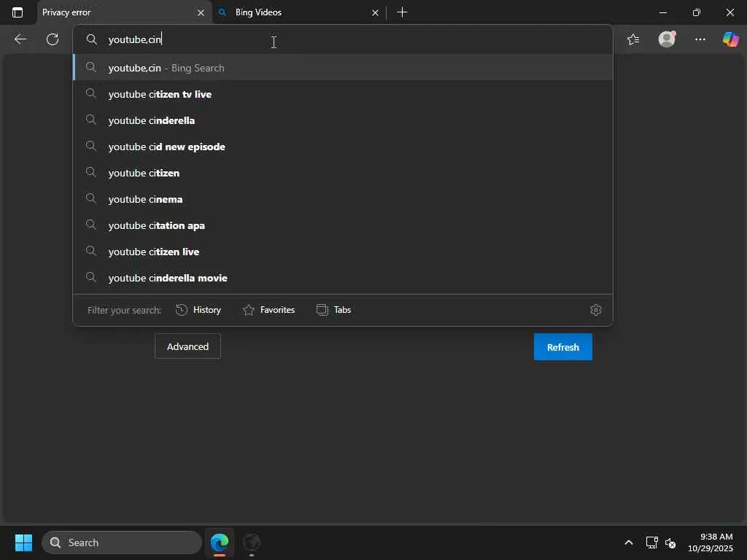Reload the page with the refresh icon
747x560 pixels.
pyautogui.click(x=53, y=39)
